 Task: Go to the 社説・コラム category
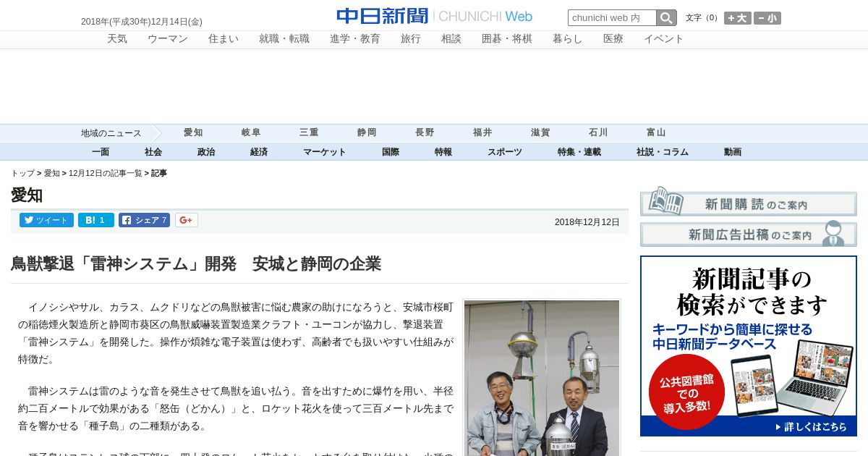[663, 152]
